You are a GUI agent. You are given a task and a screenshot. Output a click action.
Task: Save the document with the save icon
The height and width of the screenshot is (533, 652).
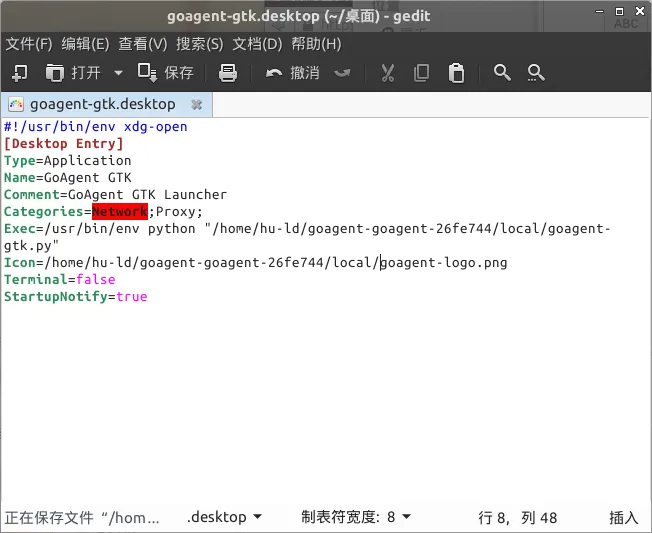tap(147, 73)
